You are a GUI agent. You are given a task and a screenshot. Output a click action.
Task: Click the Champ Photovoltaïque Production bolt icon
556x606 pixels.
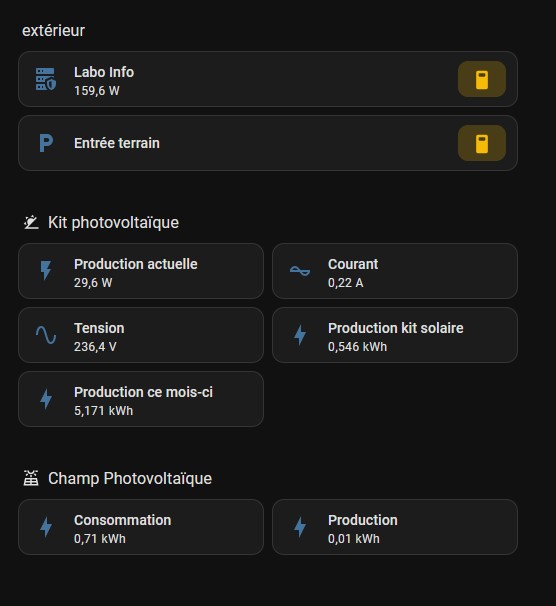(300, 527)
